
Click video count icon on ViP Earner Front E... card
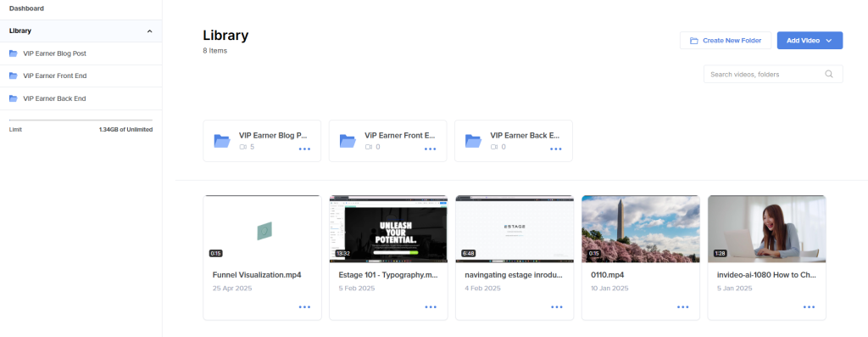[369, 147]
